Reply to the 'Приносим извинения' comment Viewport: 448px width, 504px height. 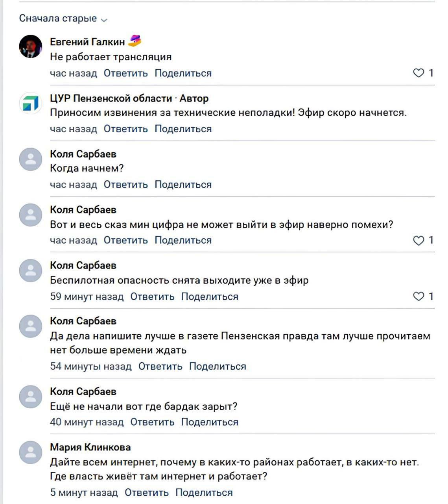125,129
